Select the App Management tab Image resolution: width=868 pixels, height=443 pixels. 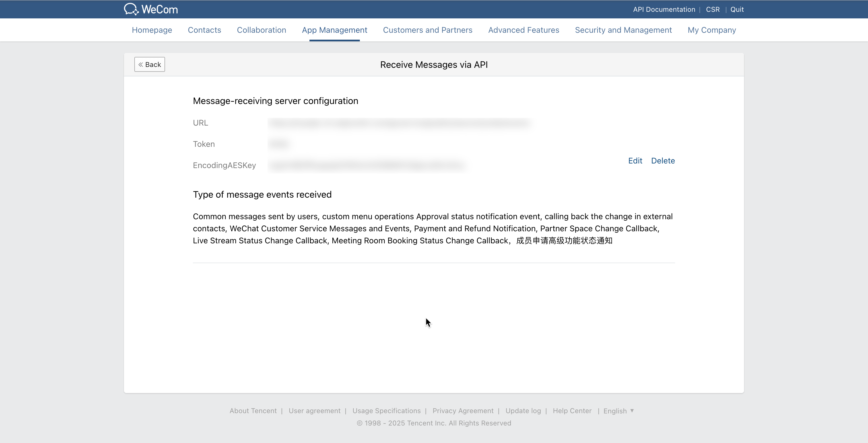pos(334,30)
